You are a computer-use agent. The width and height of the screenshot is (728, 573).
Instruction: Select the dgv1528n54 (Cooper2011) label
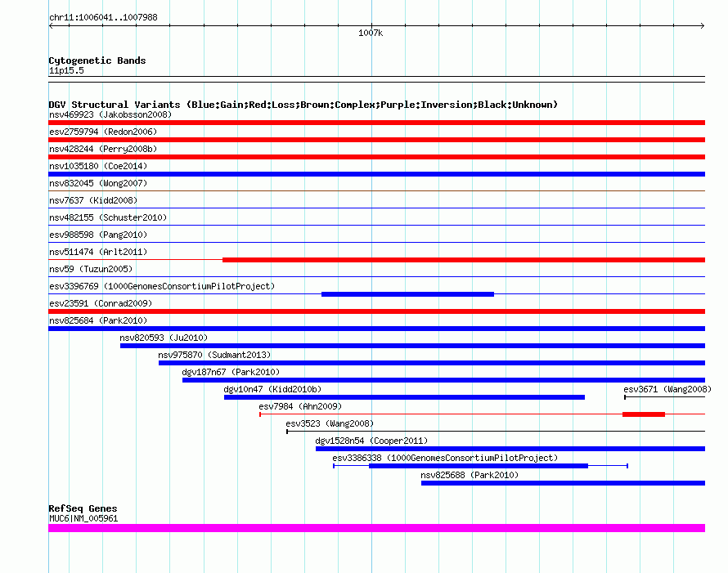point(371,441)
